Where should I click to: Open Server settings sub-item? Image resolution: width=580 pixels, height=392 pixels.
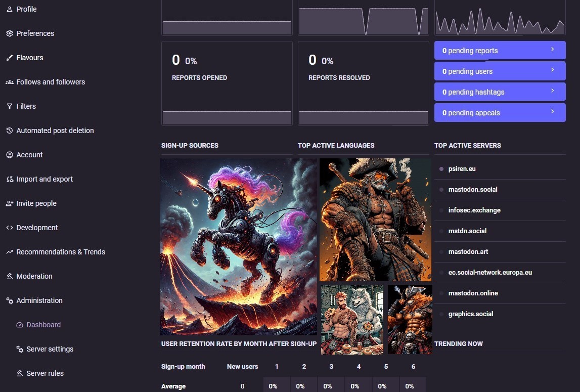pos(50,349)
